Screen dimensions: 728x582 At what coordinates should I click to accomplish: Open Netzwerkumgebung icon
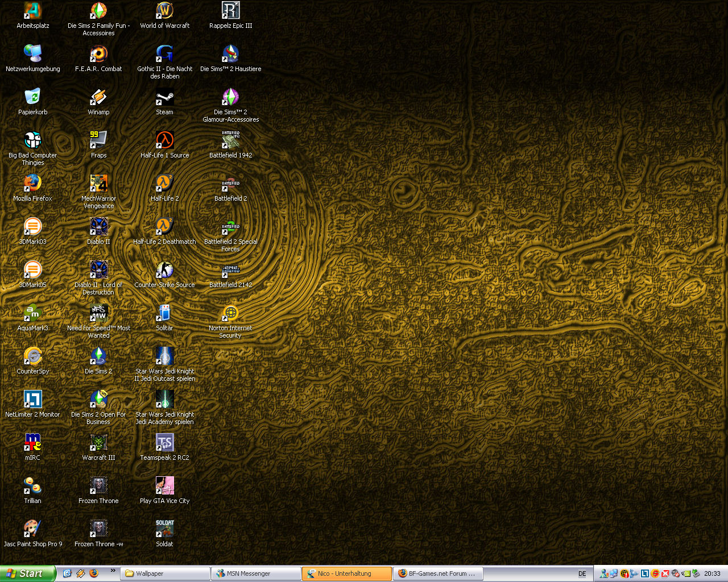coord(33,59)
